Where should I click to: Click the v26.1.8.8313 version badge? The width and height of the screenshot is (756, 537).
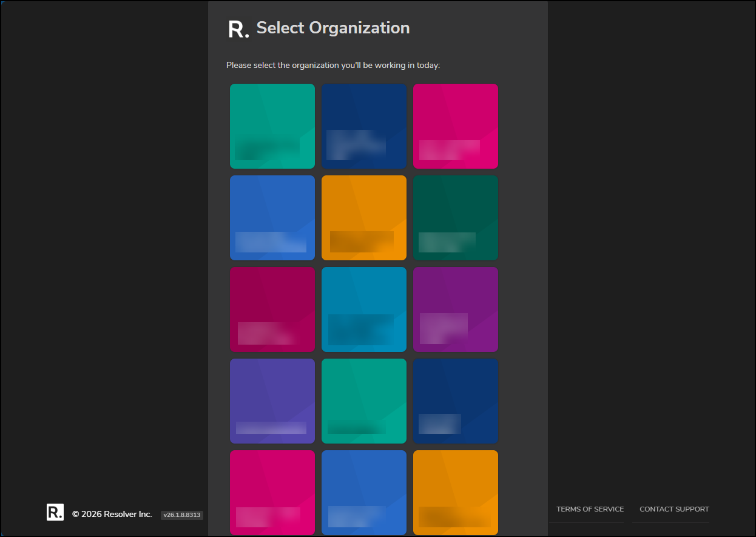(182, 515)
